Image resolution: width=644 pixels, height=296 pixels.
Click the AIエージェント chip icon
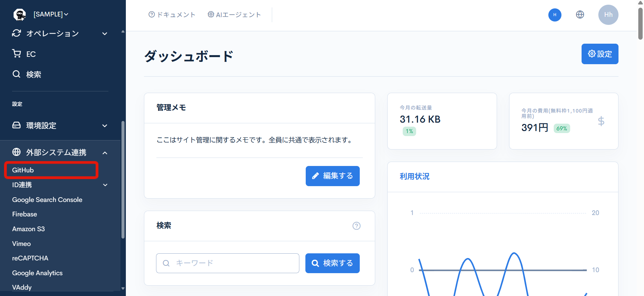(x=211, y=14)
